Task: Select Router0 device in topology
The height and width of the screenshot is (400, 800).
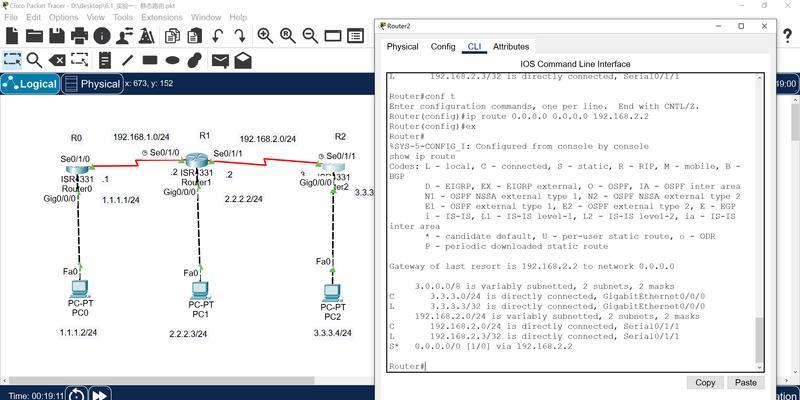Action: pyautogui.click(x=78, y=169)
